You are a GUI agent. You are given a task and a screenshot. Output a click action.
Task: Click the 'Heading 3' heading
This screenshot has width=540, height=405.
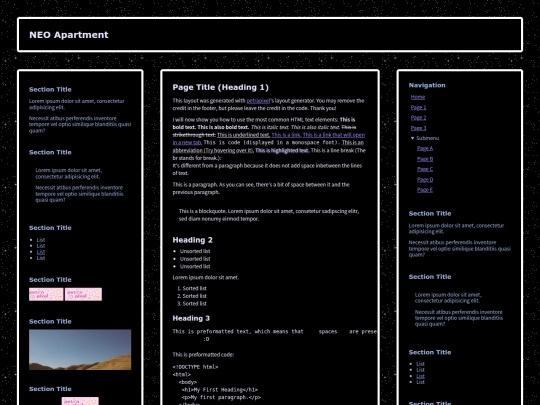(x=191, y=318)
